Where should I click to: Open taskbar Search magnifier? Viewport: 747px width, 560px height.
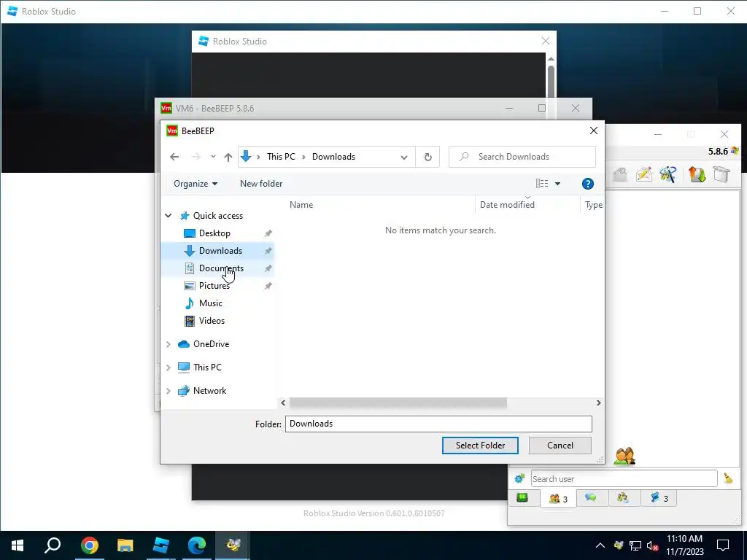[x=53, y=545]
